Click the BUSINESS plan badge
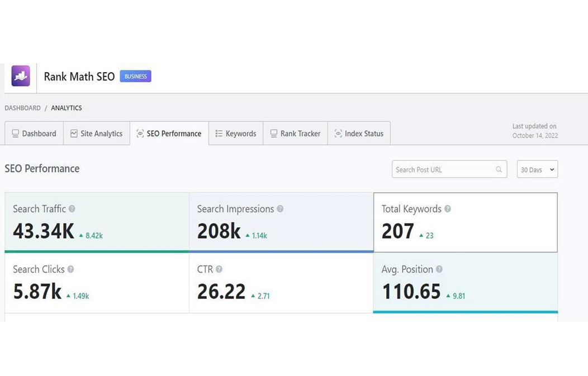Viewport: 588px width, 376px height. [135, 77]
